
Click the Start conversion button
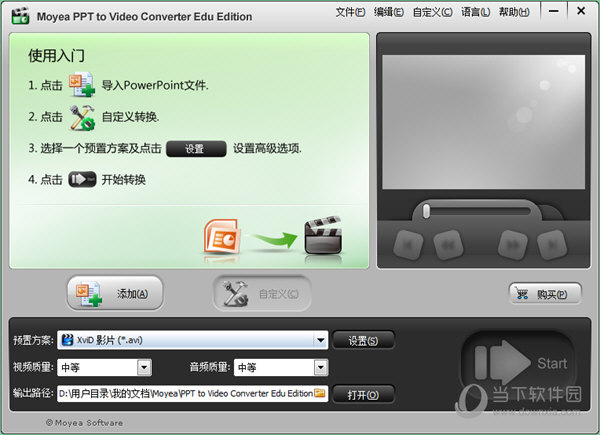520,363
